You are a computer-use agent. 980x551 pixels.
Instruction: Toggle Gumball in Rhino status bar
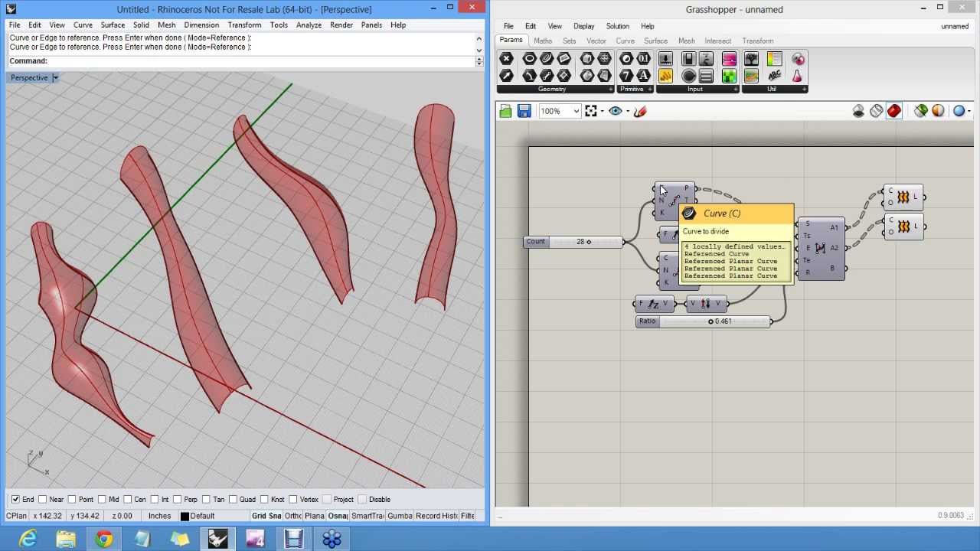pos(400,516)
